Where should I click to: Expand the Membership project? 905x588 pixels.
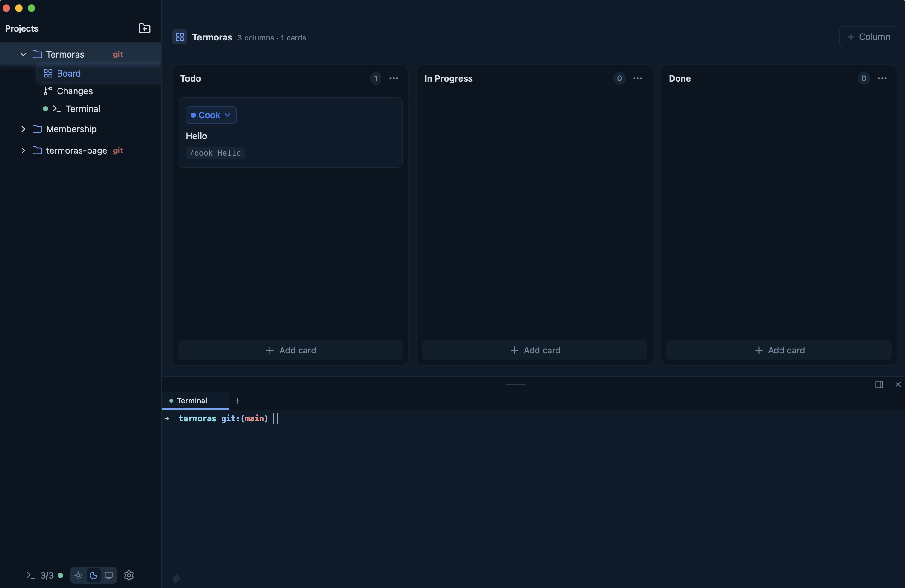(x=23, y=129)
